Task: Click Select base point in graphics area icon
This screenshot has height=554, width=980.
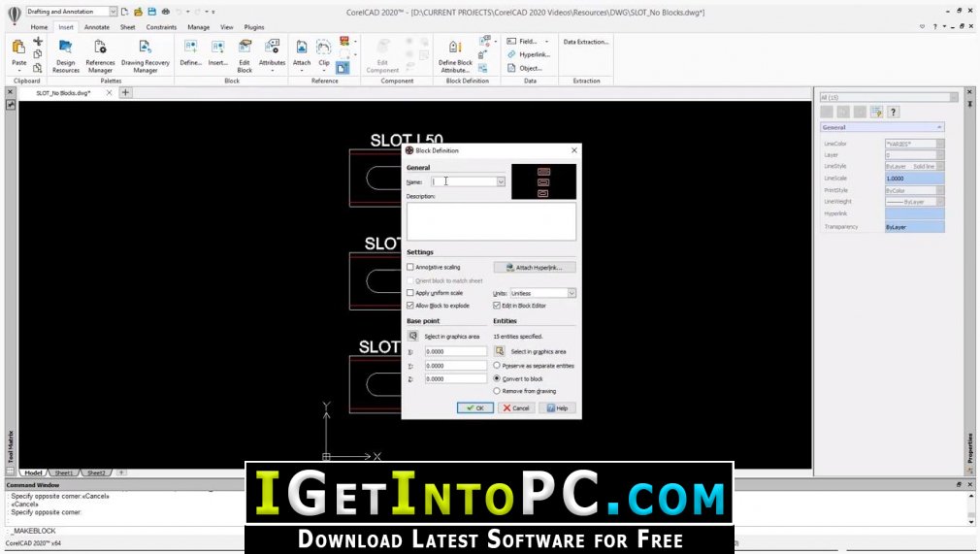Action: pyautogui.click(x=413, y=336)
